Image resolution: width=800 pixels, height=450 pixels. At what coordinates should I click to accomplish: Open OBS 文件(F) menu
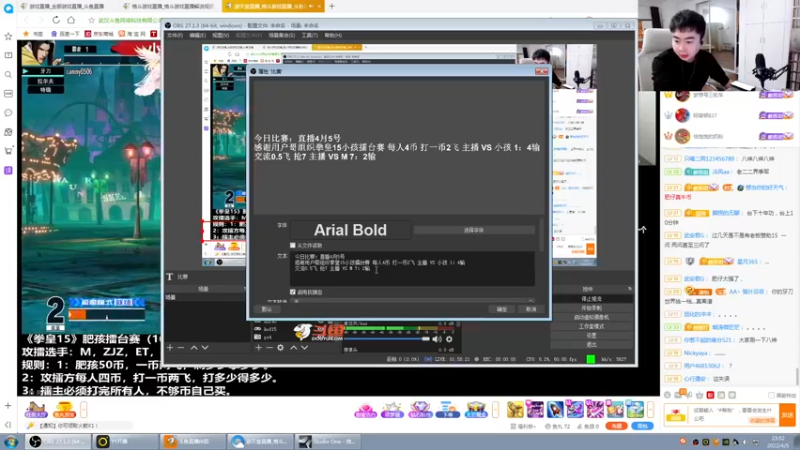pos(174,35)
